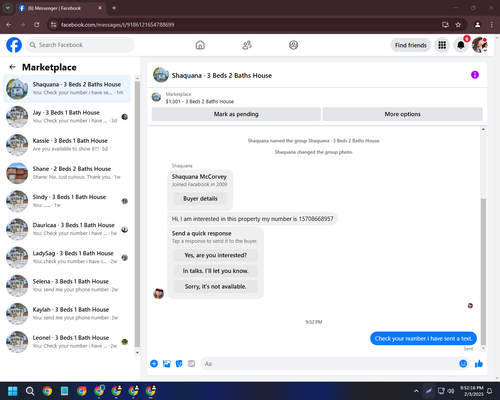Open the Groups icon in top navigation

coord(293,45)
